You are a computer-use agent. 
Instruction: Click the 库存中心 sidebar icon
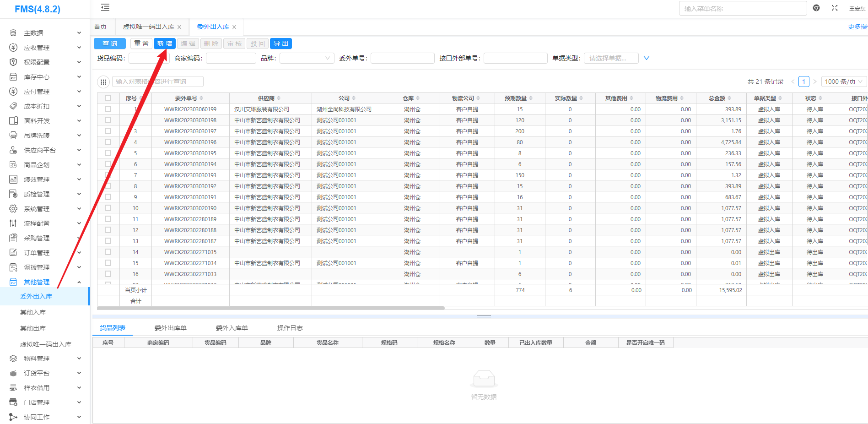pyautogui.click(x=13, y=77)
